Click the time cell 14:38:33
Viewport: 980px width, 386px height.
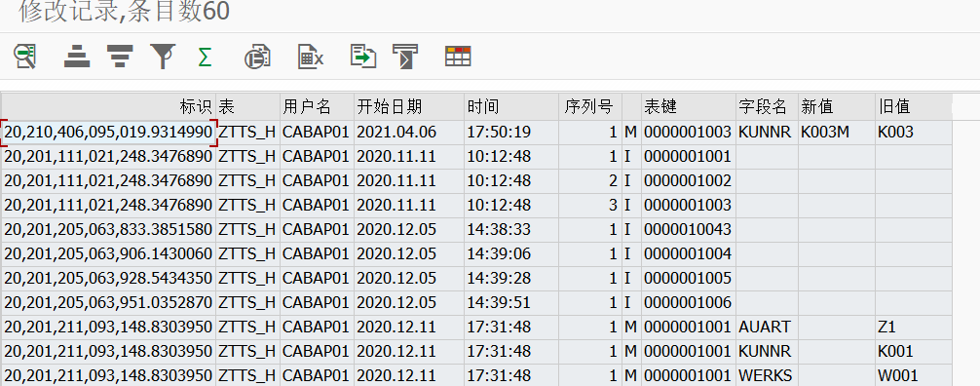(511, 230)
